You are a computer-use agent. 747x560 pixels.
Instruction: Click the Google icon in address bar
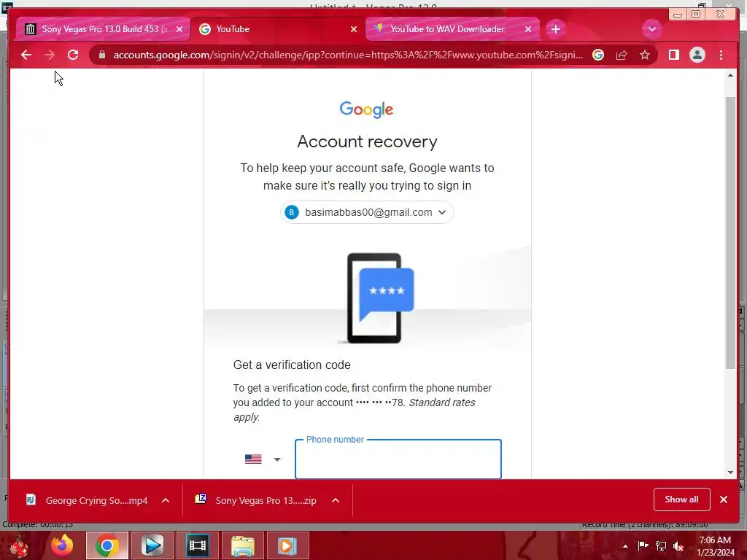(598, 55)
